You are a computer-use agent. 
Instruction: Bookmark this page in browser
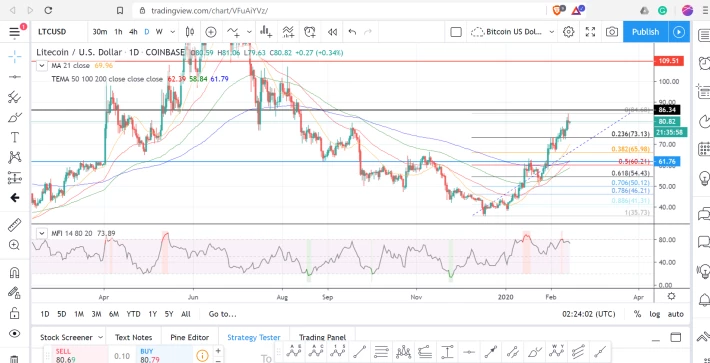(120, 10)
